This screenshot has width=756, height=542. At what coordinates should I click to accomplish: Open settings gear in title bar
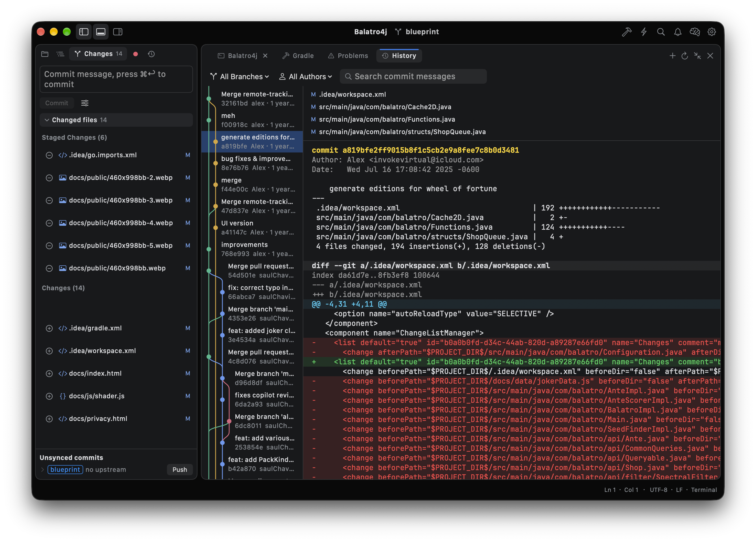[712, 32]
